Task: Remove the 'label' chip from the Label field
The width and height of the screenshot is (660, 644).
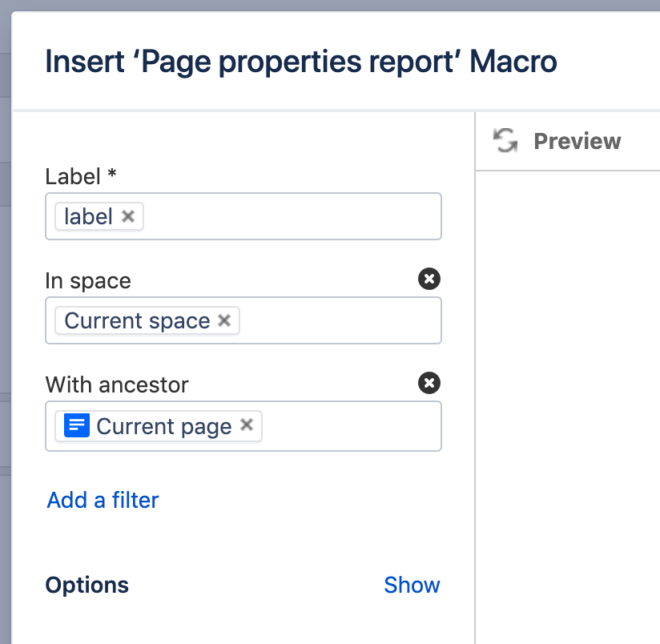Action: 128,216
